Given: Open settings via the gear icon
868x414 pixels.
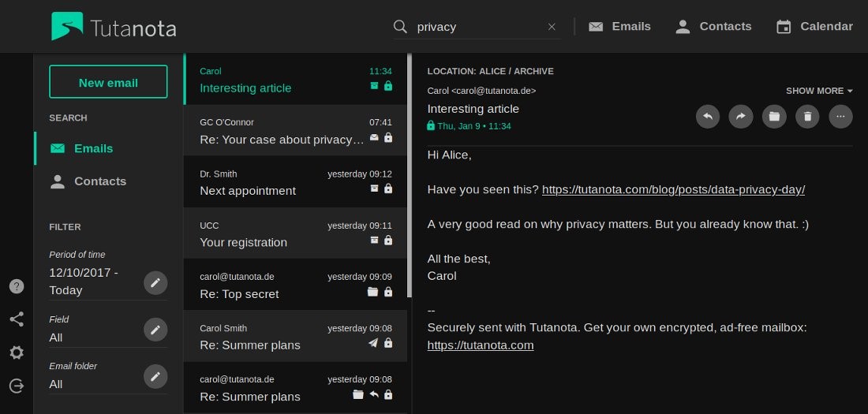Looking at the screenshot, I should pyautogui.click(x=17, y=352).
